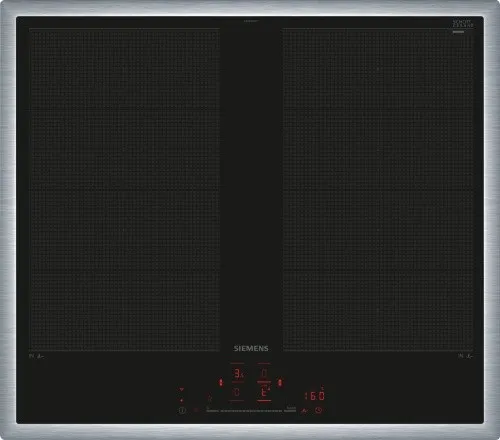The image size is (500, 440).
Task: Tap the red downward triangle symbol
Action: [182, 389]
